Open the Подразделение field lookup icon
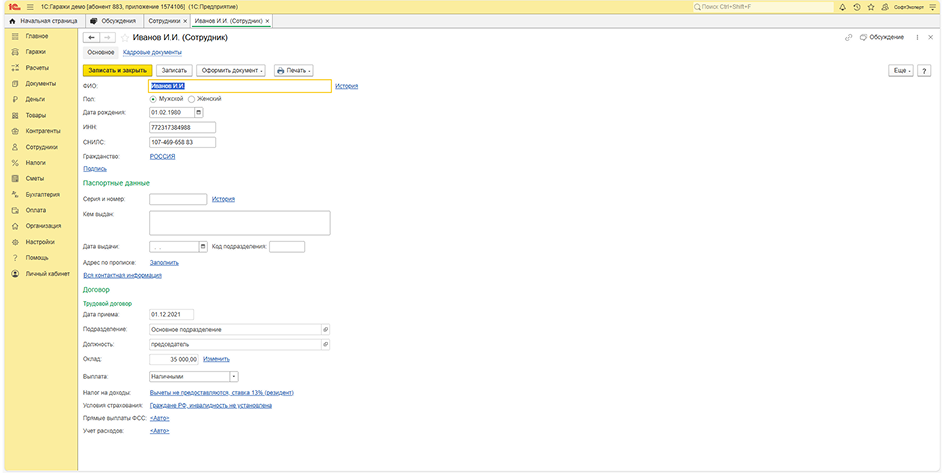Image resolution: width=944 pixels, height=473 pixels. pos(324,329)
